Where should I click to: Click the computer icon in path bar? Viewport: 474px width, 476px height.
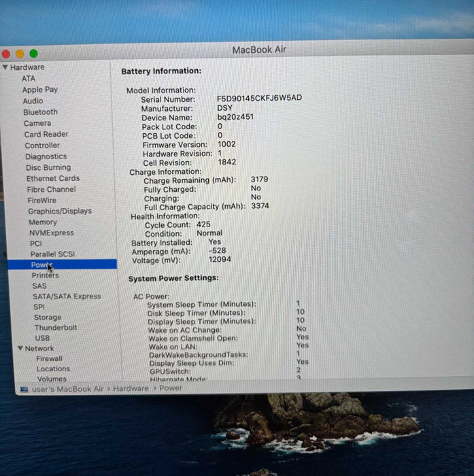(x=24, y=389)
